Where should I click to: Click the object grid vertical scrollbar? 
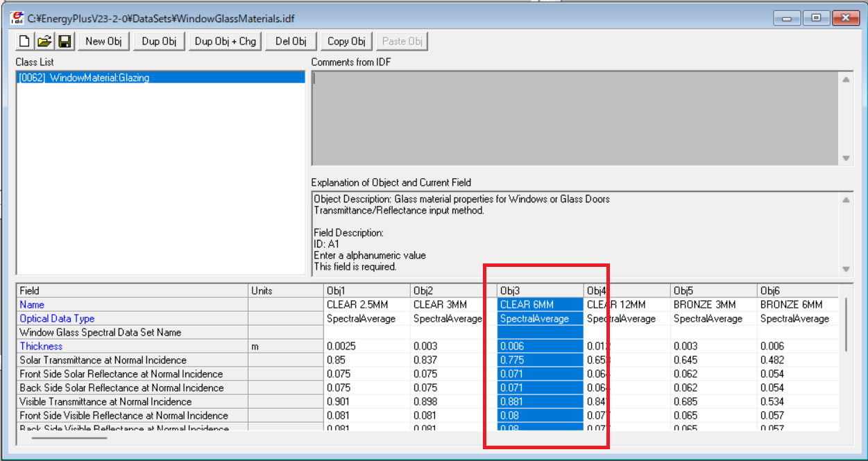[844, 357]
